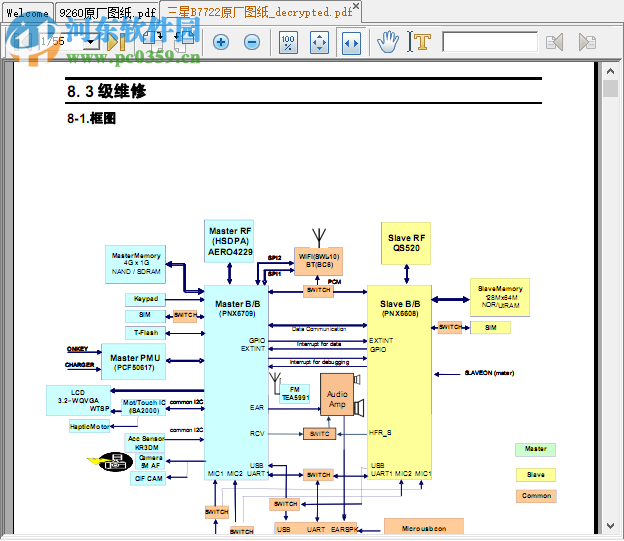Click the Microusbcon box
Screen dimensions: 624x541
tap(424, 527)
